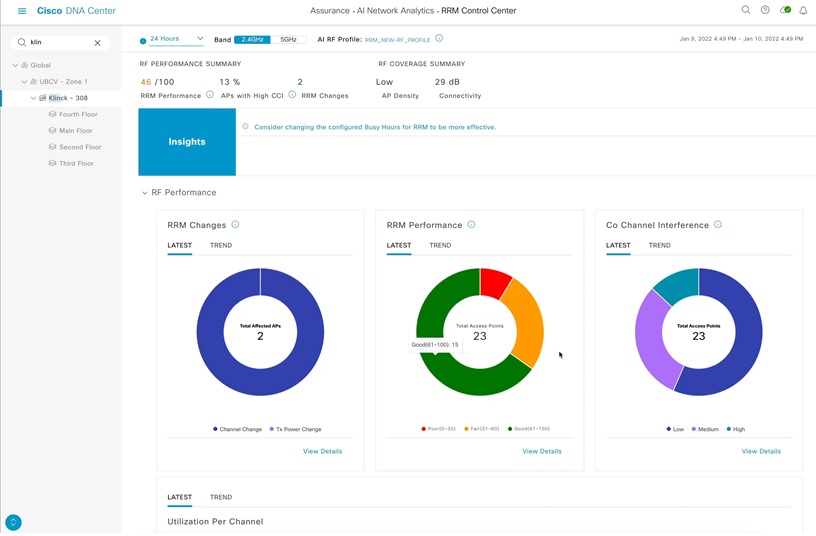Open the notifications bell icon
The width and height of the screenshot is (816, 536).
[803, 11]
